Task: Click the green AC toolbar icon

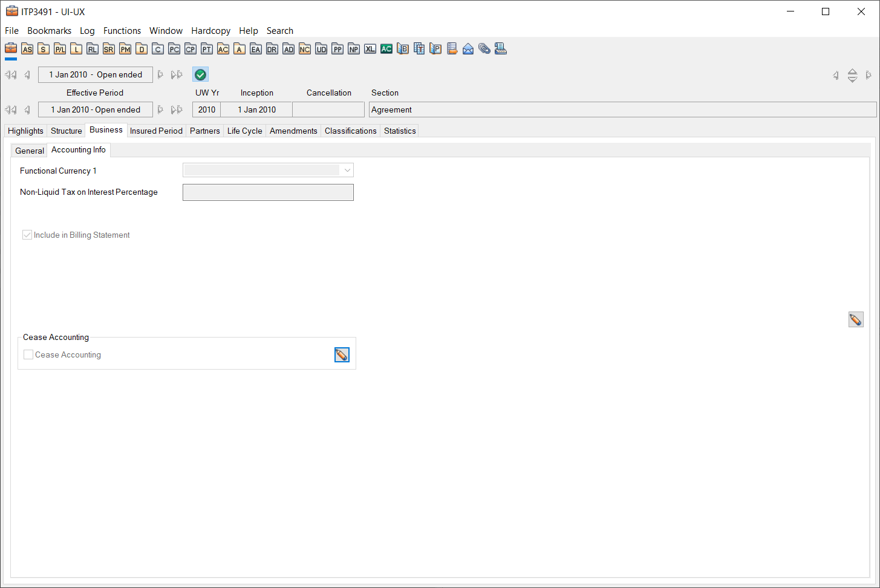Action: tap(386, 49)
